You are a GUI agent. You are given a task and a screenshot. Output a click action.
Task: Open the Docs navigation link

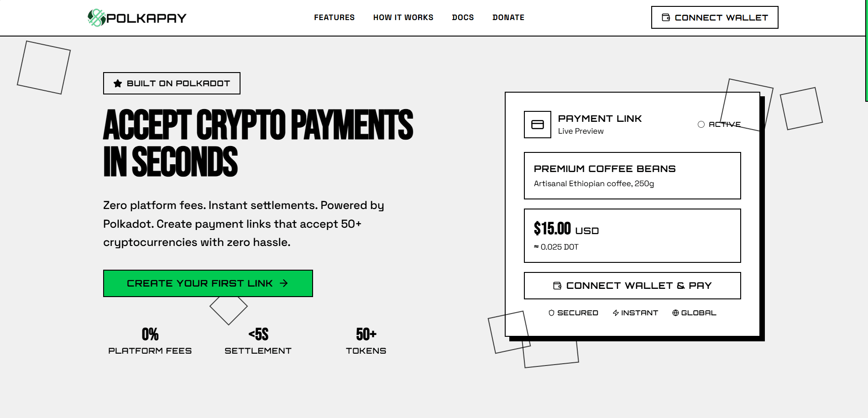coord(463,17)
